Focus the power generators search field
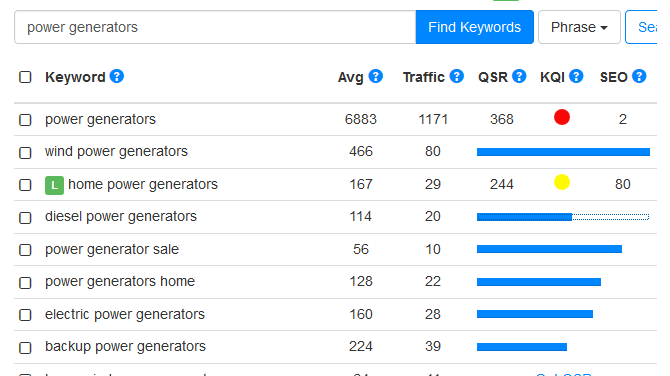 pyautogui.click(x=215, y=27)
